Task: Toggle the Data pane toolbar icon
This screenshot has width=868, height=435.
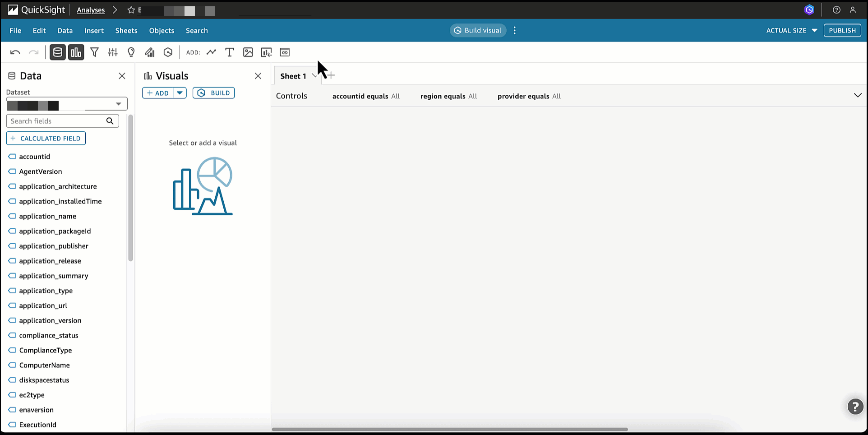Action: (x=57, y=52)
